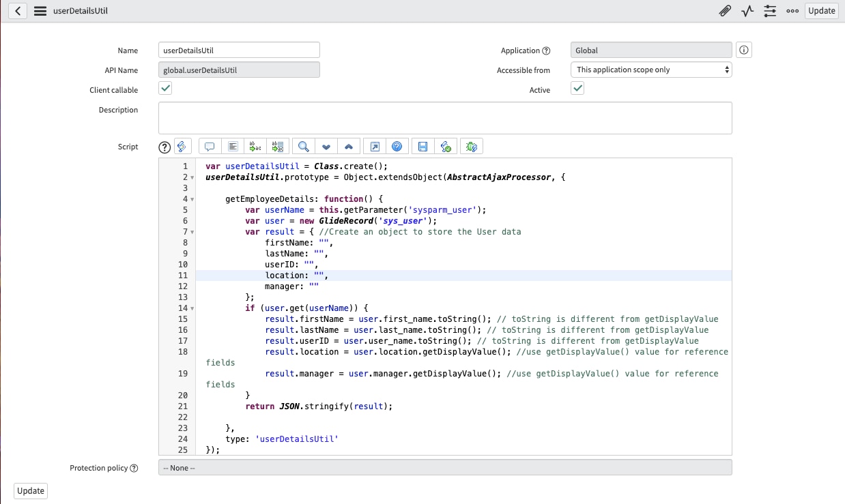This screenshot has height=504, width=845.
Task: Click inside the Description field
Action: 445,117
